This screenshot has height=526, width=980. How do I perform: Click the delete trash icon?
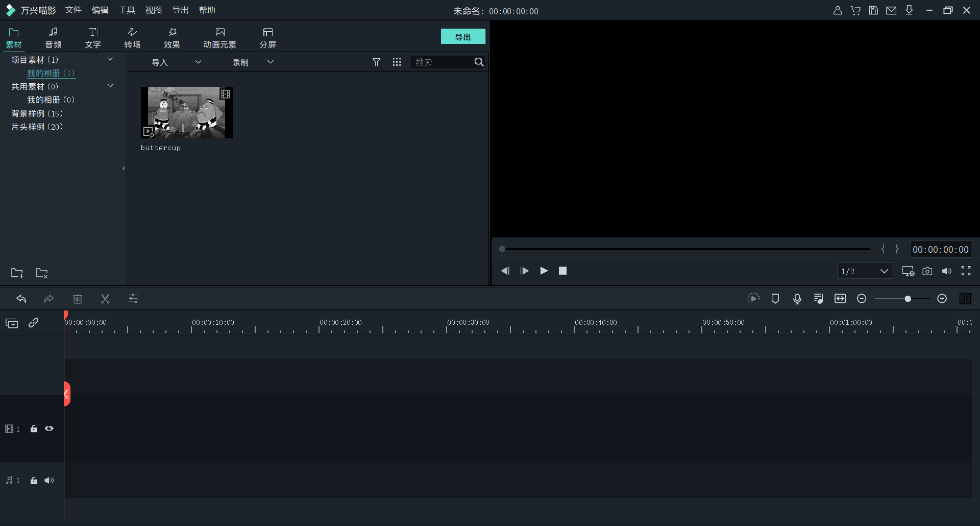click(x=78, y=299)
